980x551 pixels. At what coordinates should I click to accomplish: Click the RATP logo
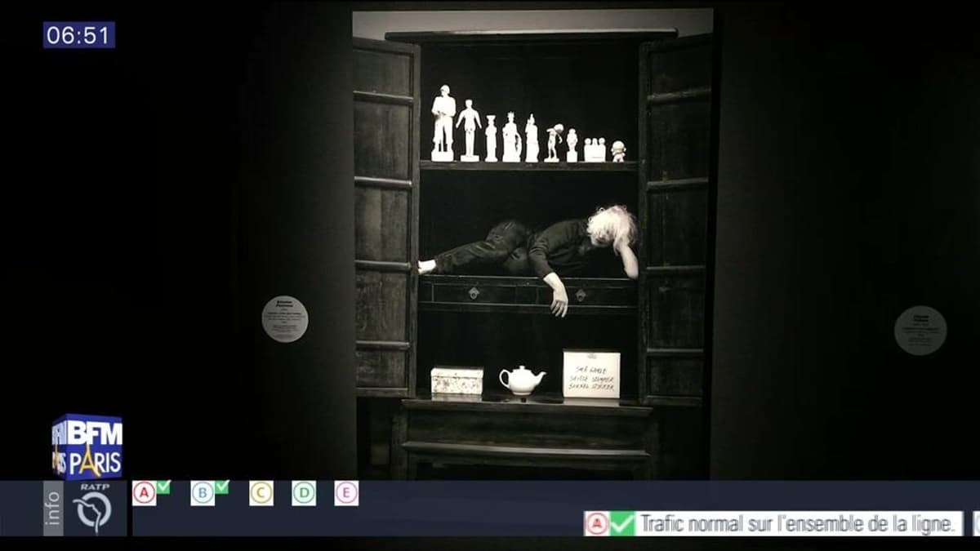point(94,509)
